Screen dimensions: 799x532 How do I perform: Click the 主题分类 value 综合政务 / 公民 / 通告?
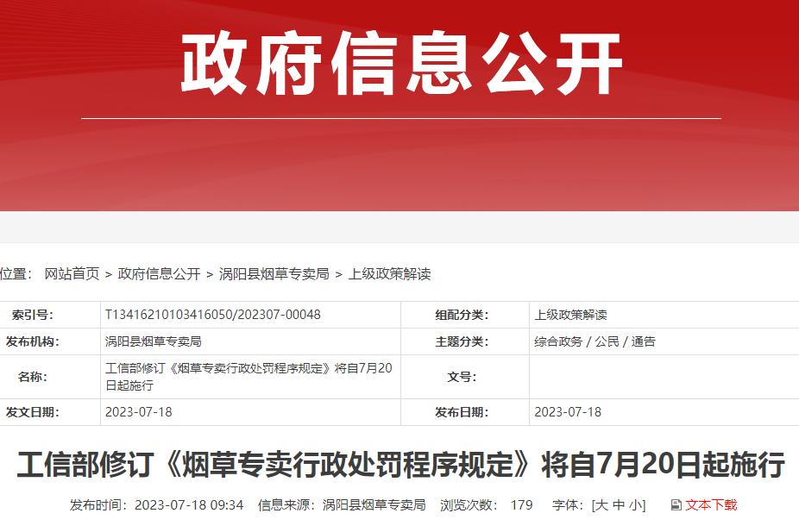pyautogui.click(x=595, y=341)
